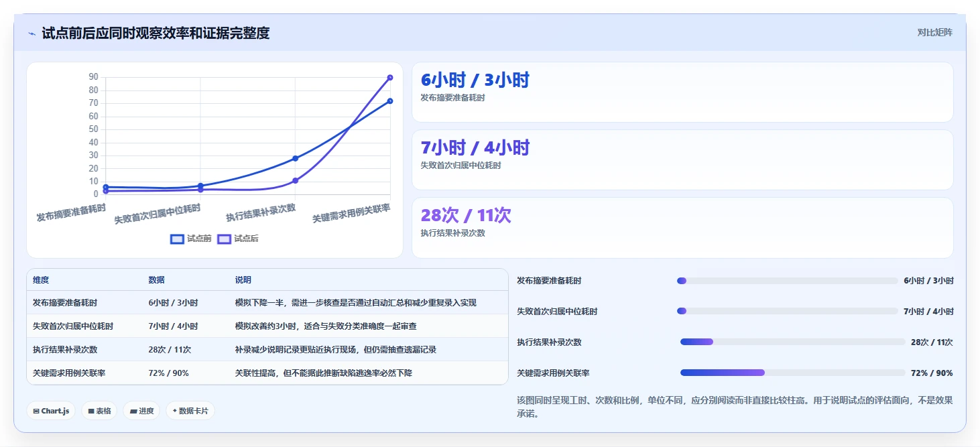The height and width of the screenshot is (447, 980).
Task: Click the 试点前 blue legend swatch
Action: pyautogui.click(x=177, y=239)
